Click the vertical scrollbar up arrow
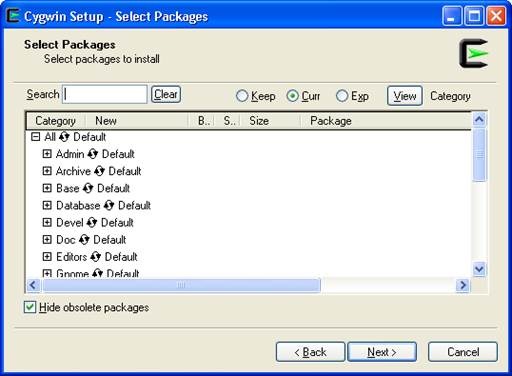The image size is (512, 376). 479,120
